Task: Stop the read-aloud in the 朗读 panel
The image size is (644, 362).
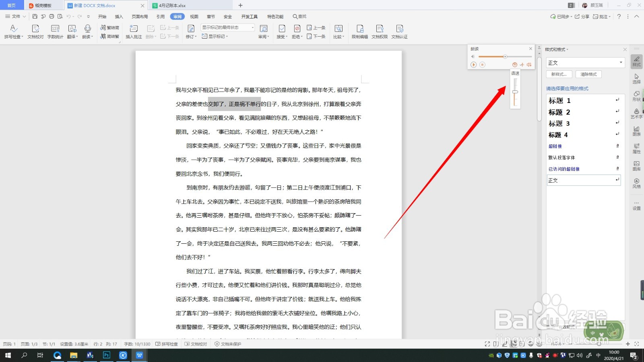Action: click(x=482, y=64)
